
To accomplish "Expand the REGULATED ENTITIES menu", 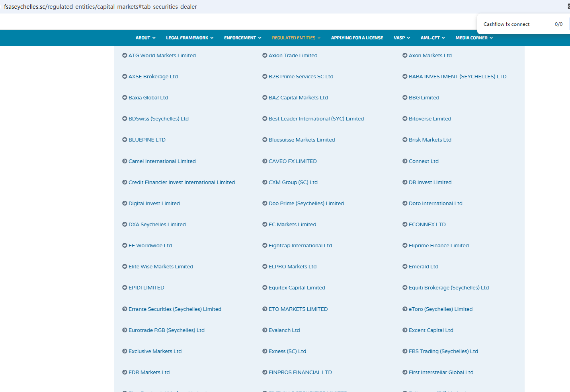I will (x=296, y=38).
